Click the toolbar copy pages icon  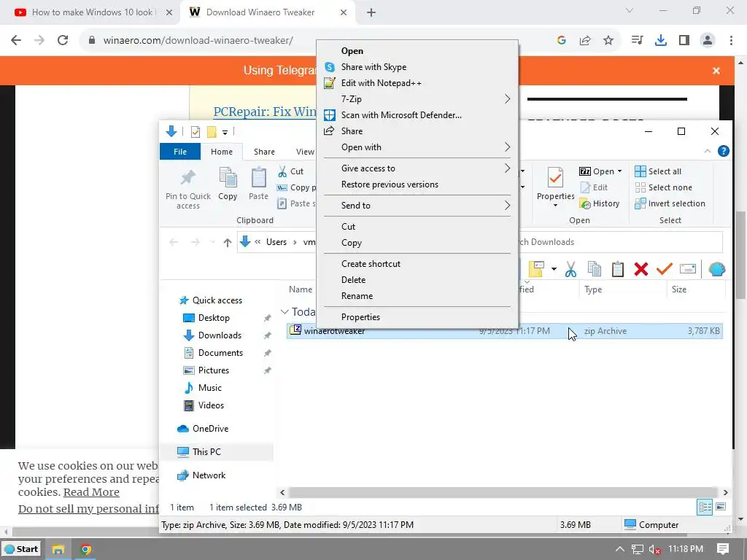pos(594,269)
